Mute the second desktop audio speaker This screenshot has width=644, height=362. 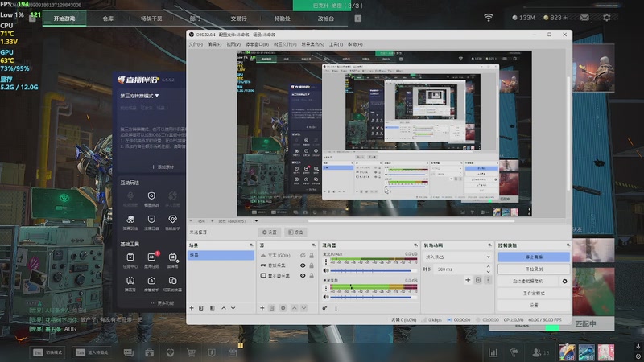(x=326, y=297)
